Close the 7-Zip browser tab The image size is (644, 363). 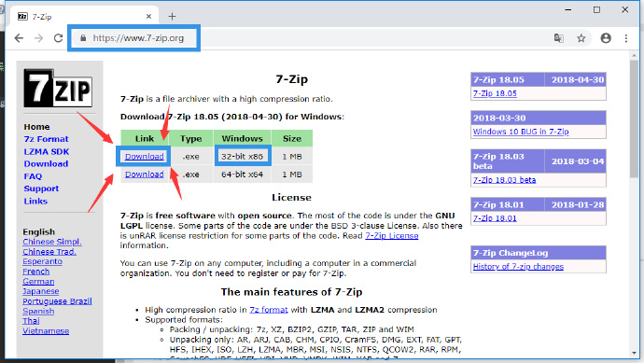(x=148, y=17)
